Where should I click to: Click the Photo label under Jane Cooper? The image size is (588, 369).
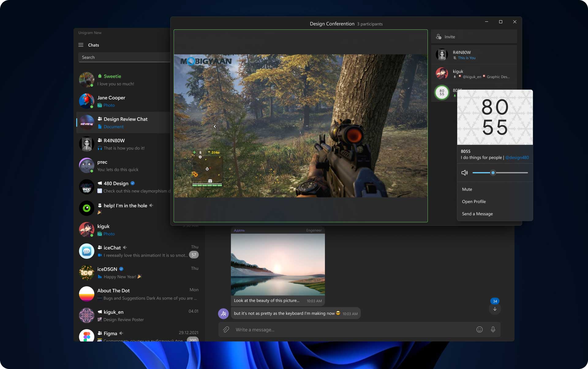pyautogui.click(x=109, y=105)
